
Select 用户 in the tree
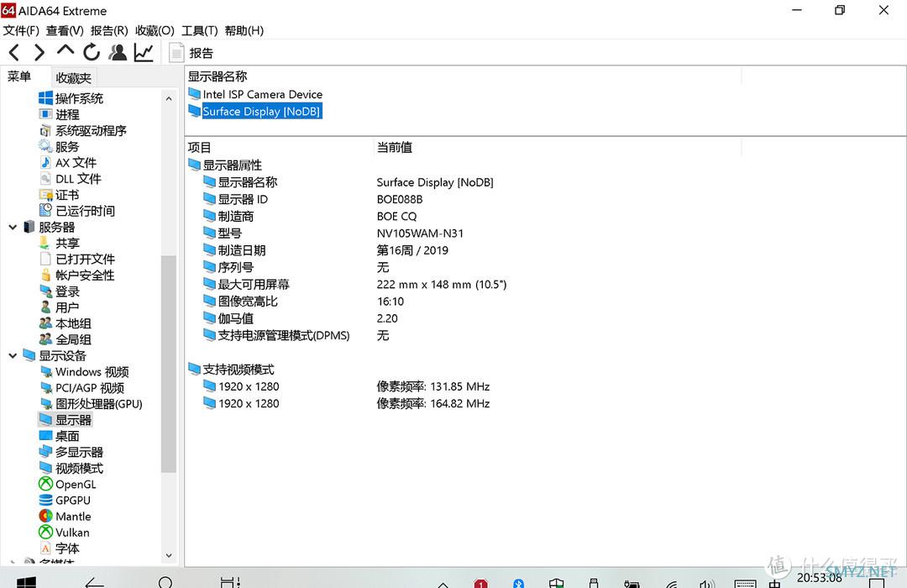tap(59, 307)
